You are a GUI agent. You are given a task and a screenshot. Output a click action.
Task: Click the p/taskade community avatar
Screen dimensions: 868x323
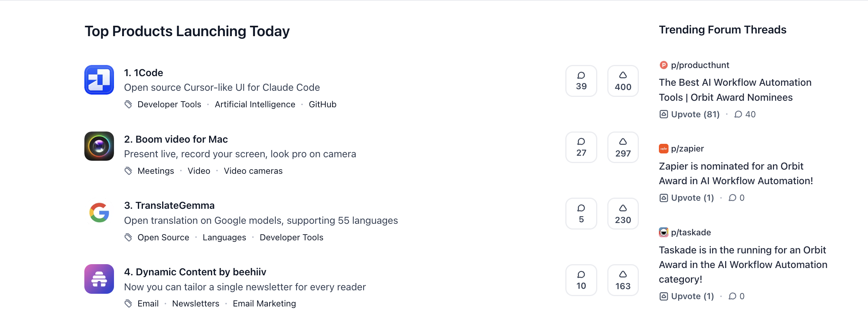click(x=663, y=232)
